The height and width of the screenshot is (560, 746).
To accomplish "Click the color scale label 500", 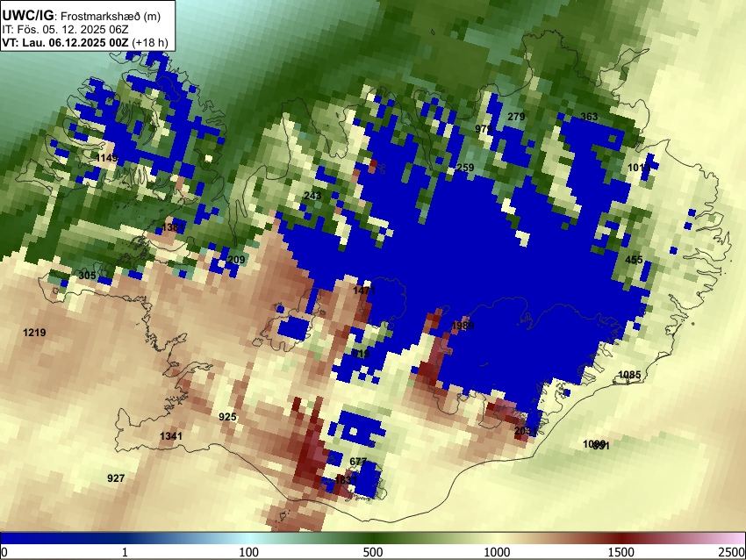I will [x=373, y=552].
